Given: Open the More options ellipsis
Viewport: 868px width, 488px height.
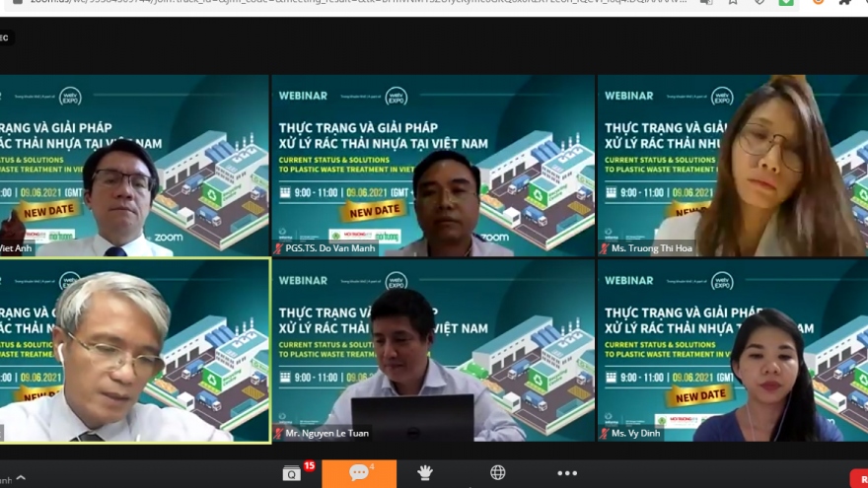Looking at the screenshot, I should (x=567, y=473).
